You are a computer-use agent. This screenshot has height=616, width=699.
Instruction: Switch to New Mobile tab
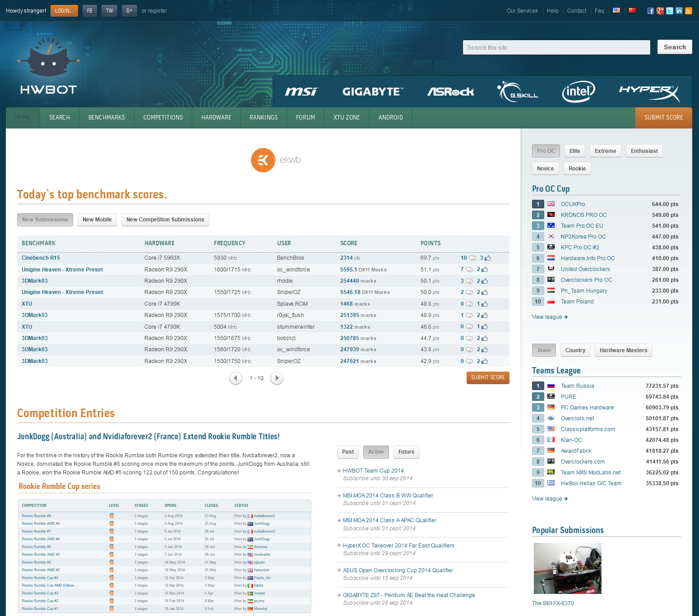(x=97, y=220)
